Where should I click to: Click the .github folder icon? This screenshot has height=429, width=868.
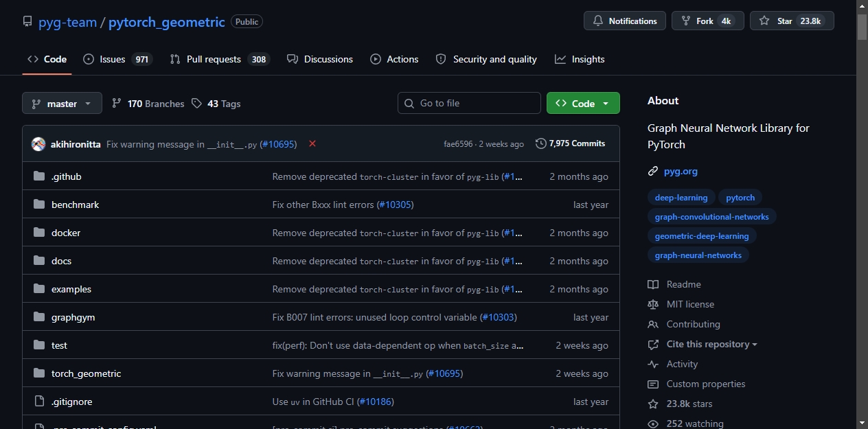[39, 176]
